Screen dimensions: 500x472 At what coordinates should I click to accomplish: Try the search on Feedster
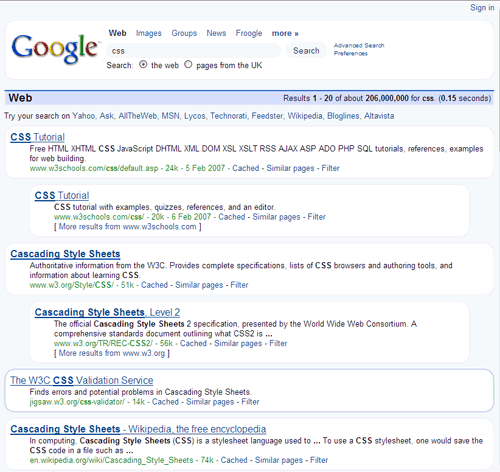267,116
